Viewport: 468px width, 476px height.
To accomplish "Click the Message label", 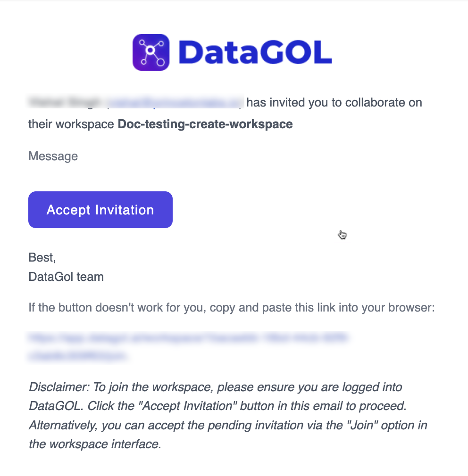I will tap(53, 156).
